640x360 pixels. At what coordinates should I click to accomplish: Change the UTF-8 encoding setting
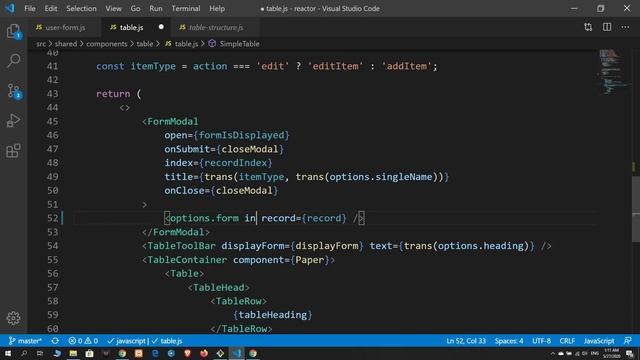tap(542, 341)
